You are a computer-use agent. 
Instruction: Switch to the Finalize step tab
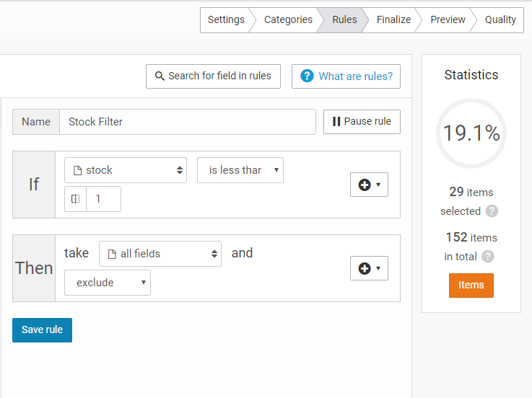pos(393,19)
